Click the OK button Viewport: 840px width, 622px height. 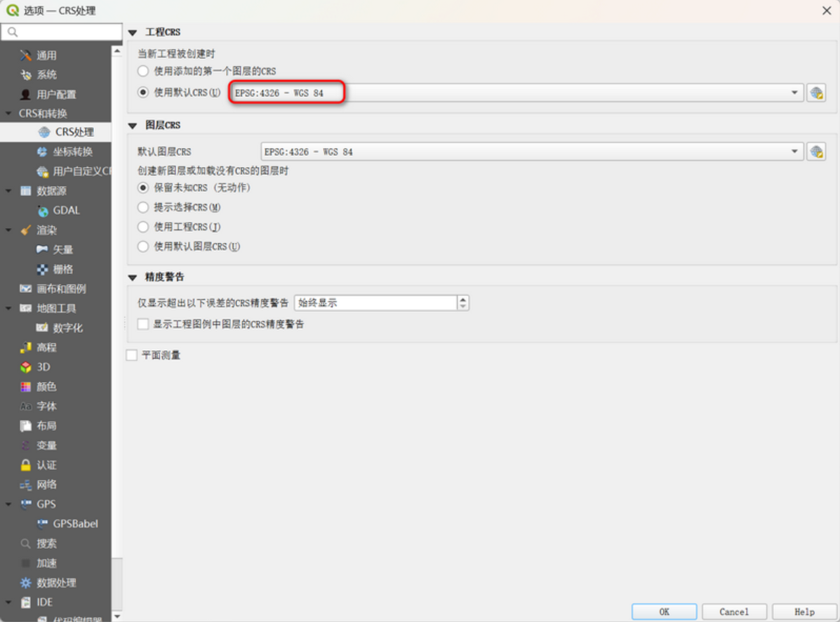coord(665,611)
